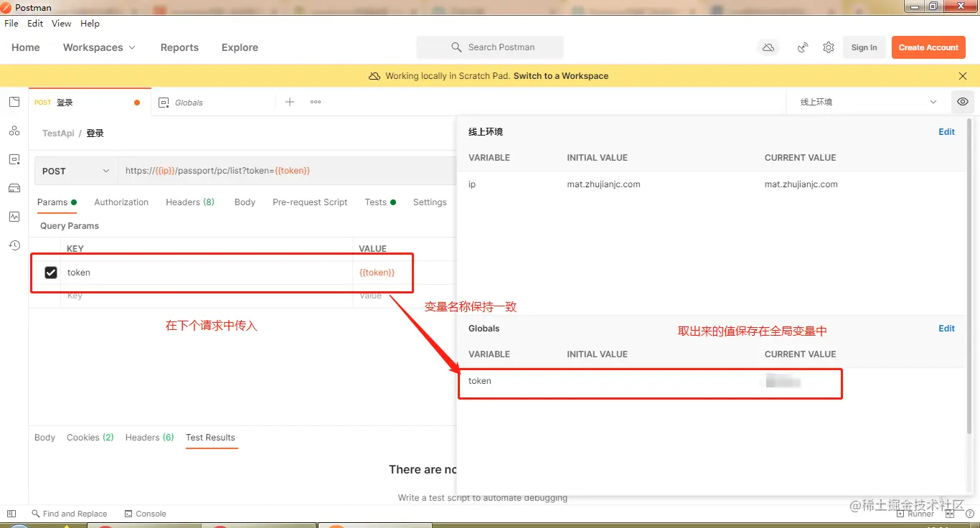This screenshot has height=528, width=980.
Task: Open the Tests tab
Action: coord(380,202)
